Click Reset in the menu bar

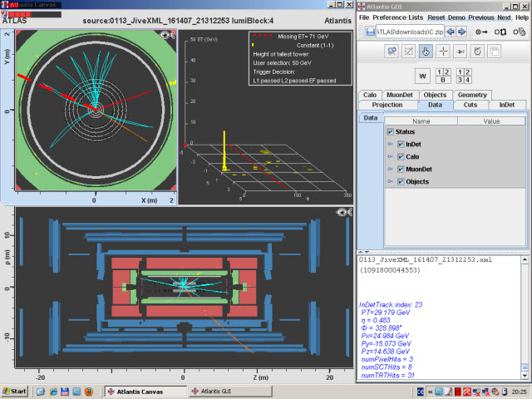pyautogui.click(x=436, y=17)
